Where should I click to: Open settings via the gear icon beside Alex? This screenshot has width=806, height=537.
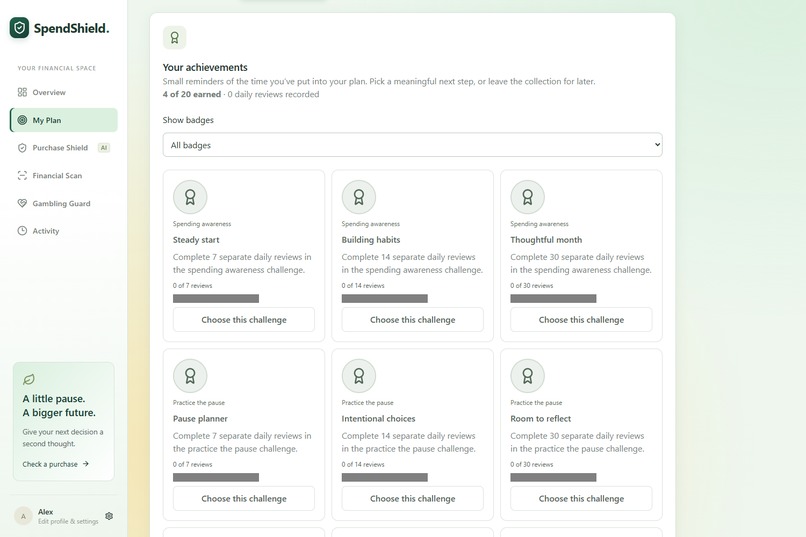point(109,516)
